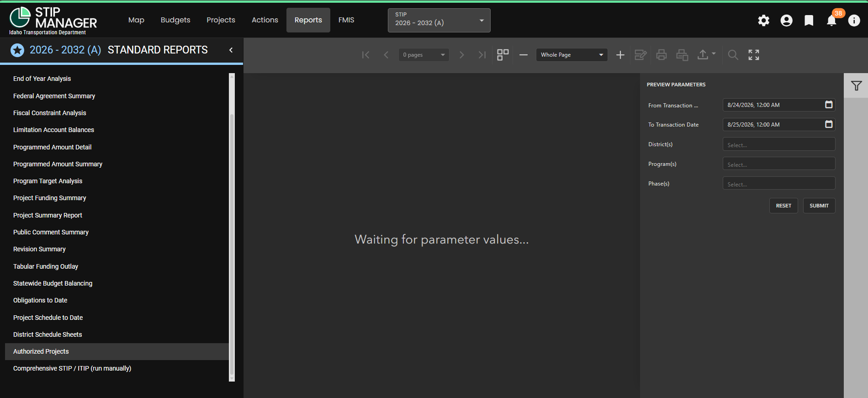Screen dimensions: 868x398
Task: Open calendar for From Transaction date
Action: click(829, 105)
